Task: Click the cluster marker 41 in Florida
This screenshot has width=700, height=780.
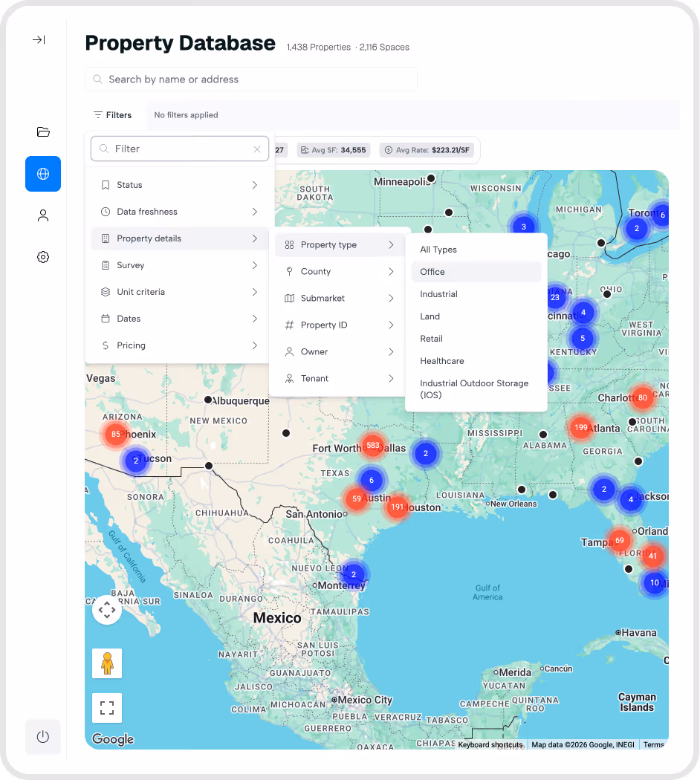Action: 652,556
